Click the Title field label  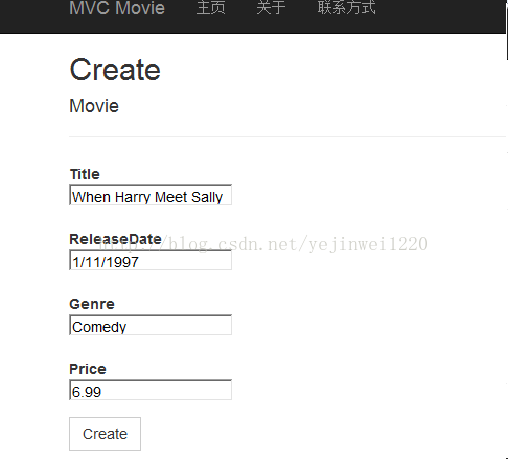point(85,174)
